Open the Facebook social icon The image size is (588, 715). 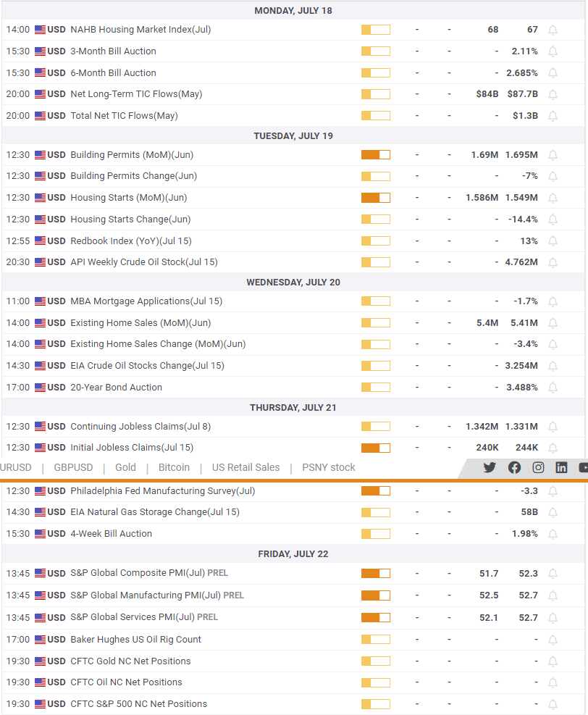(x=514, y=467)
